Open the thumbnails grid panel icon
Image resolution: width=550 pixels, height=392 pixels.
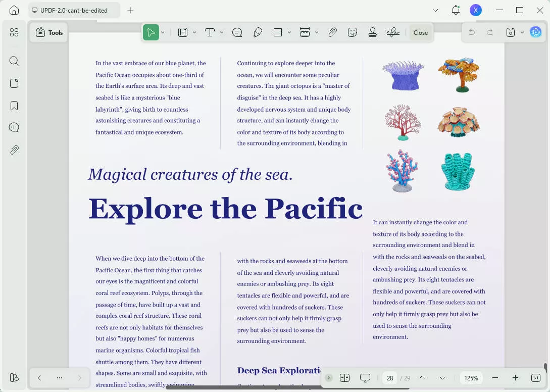pos(14,33)
